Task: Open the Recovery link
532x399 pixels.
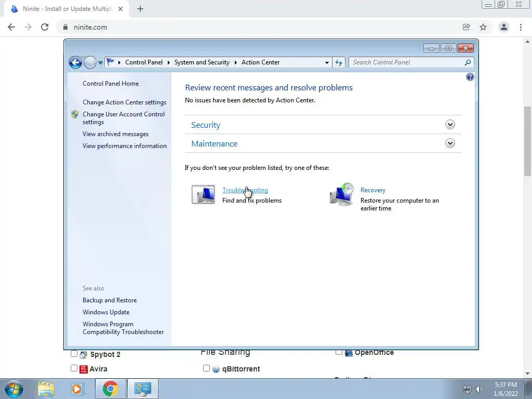Action: [x=373, y=190]
